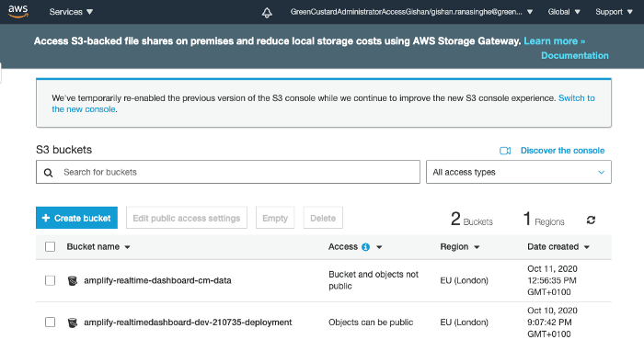Check the amplify-realtime-dashboard-cm-data checkbox

[x=50, y=280]
